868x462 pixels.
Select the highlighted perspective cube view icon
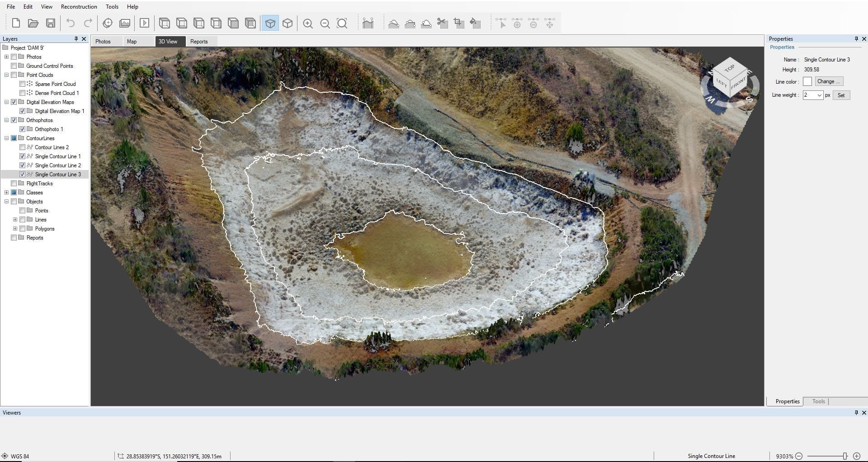tap(270, 24)
